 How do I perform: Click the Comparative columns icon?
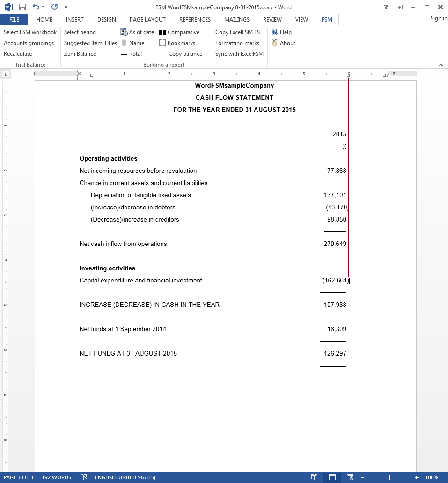tap(162, 32)
